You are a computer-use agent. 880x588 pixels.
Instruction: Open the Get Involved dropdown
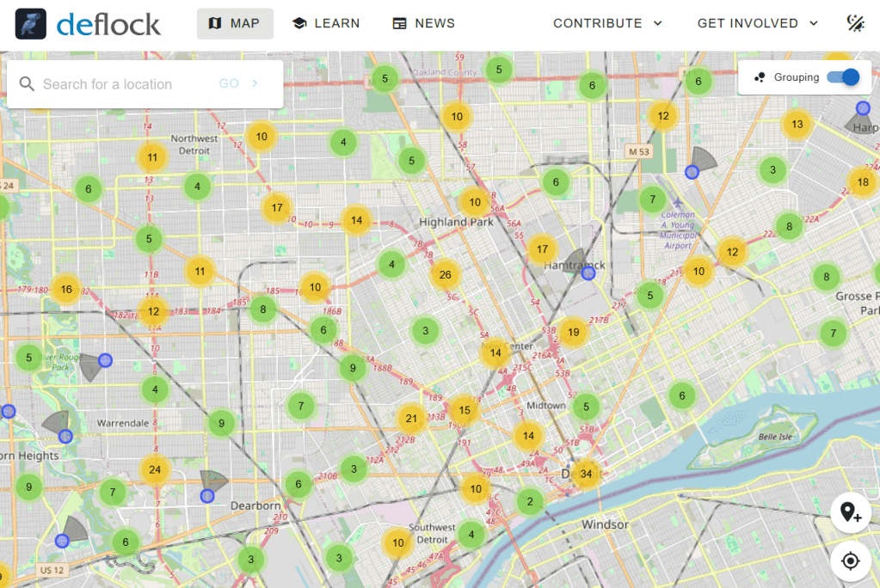click(757, 23)
